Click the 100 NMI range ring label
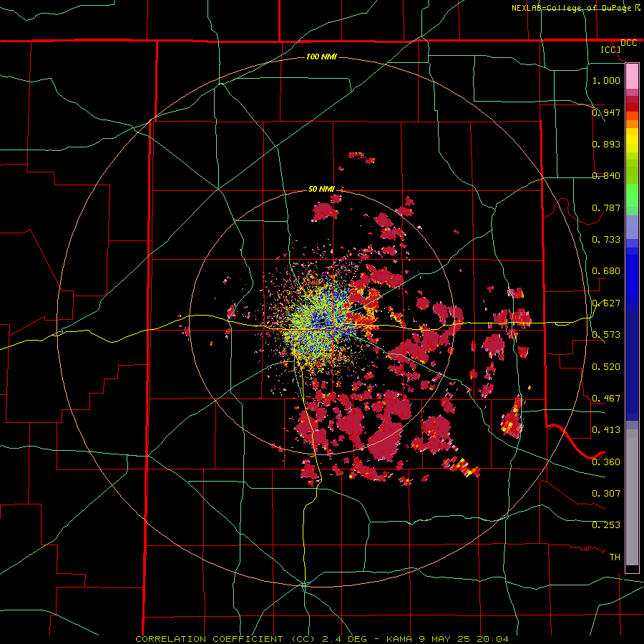 pos(321,57)
